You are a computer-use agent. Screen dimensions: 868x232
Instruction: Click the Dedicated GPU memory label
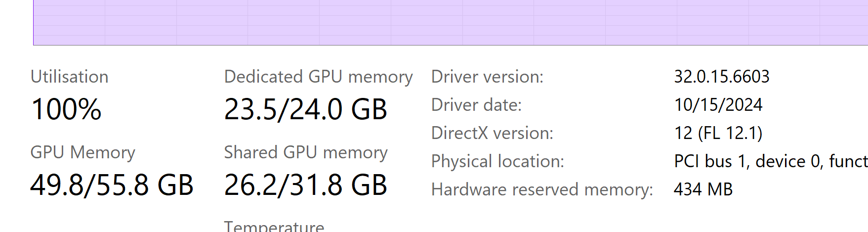click(x=318, y=77)
